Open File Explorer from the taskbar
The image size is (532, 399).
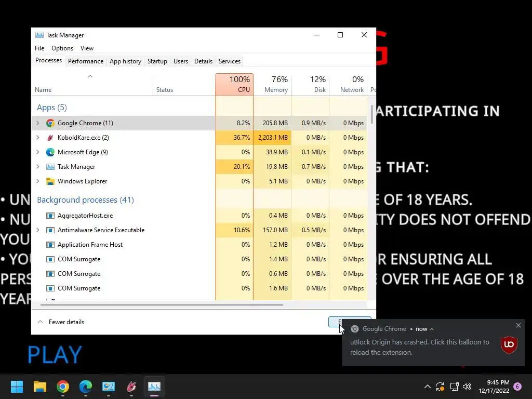pos(39,387)
